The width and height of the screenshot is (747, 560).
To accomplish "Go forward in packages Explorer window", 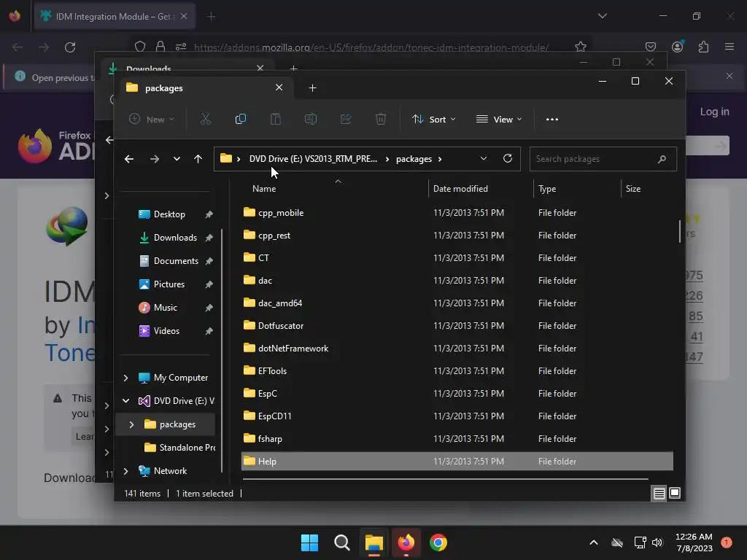I will point(154,159).
